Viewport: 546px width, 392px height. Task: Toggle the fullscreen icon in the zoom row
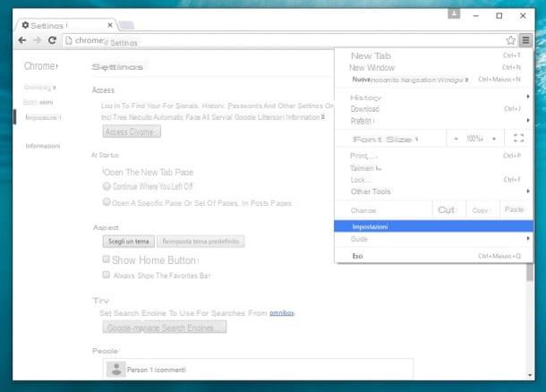tap(519, 138)
